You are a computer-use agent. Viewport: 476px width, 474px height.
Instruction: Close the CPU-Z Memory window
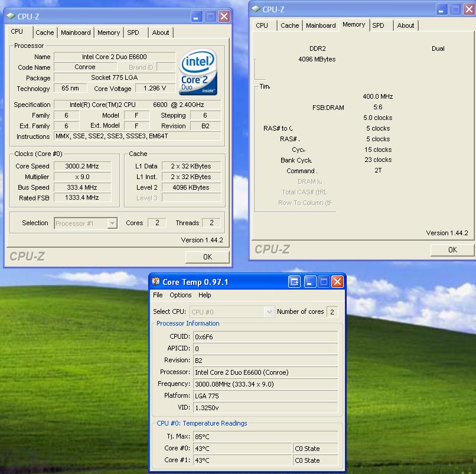point(470,9)
